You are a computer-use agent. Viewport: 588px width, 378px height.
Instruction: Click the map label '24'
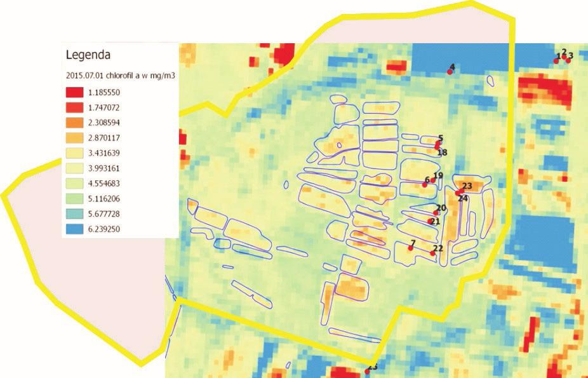[463, 198]
